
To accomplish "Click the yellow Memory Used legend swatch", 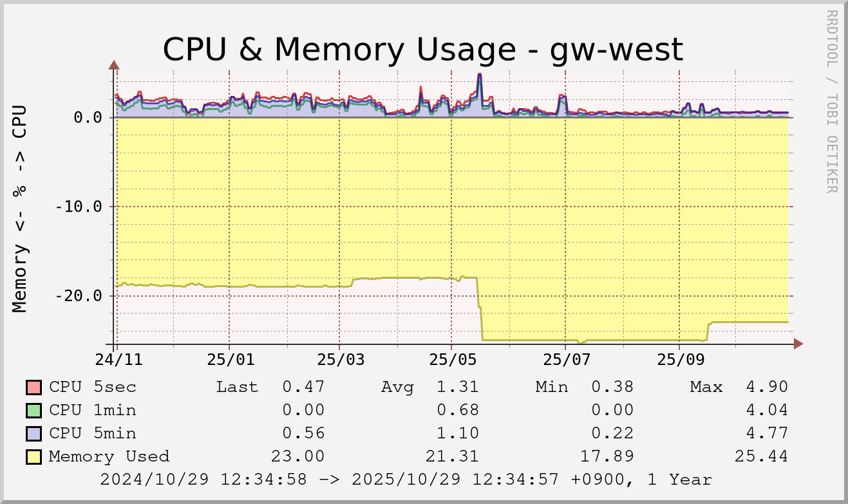I will [x=34, y=457].
